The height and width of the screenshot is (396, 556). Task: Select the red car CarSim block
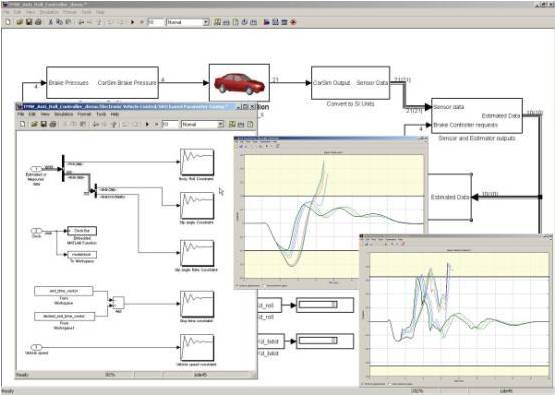coord(239,83)
